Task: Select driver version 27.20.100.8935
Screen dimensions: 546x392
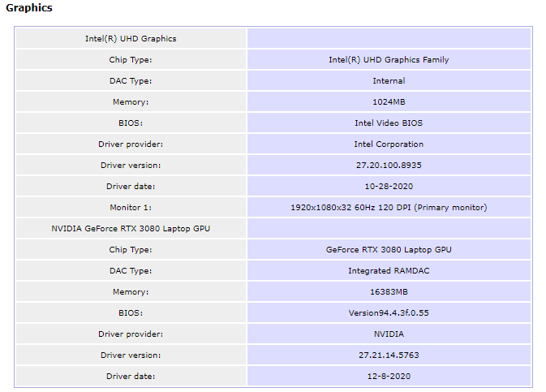Action: pyautogui.click(x=389, y=166)
